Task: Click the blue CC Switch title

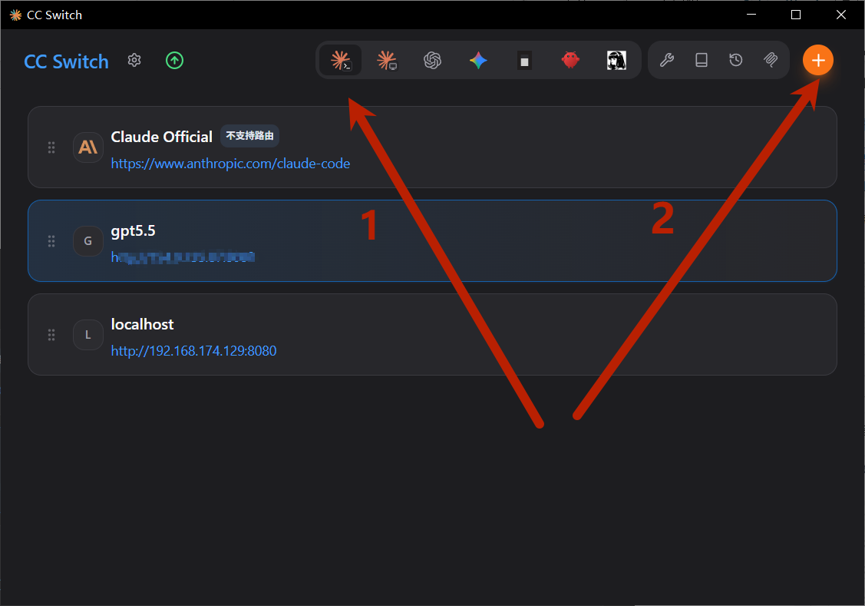Action: click(x=66, y=61)
